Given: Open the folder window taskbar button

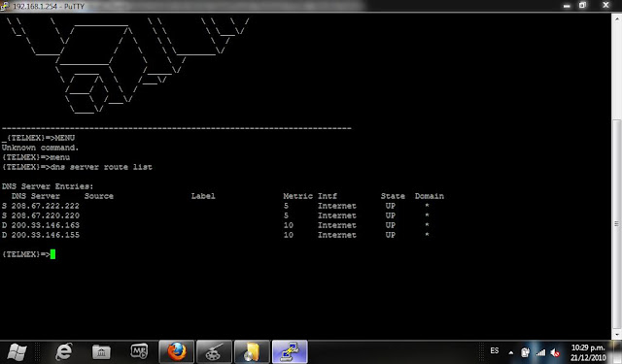Looking at the screenshot, I should [x=252, y=351].
